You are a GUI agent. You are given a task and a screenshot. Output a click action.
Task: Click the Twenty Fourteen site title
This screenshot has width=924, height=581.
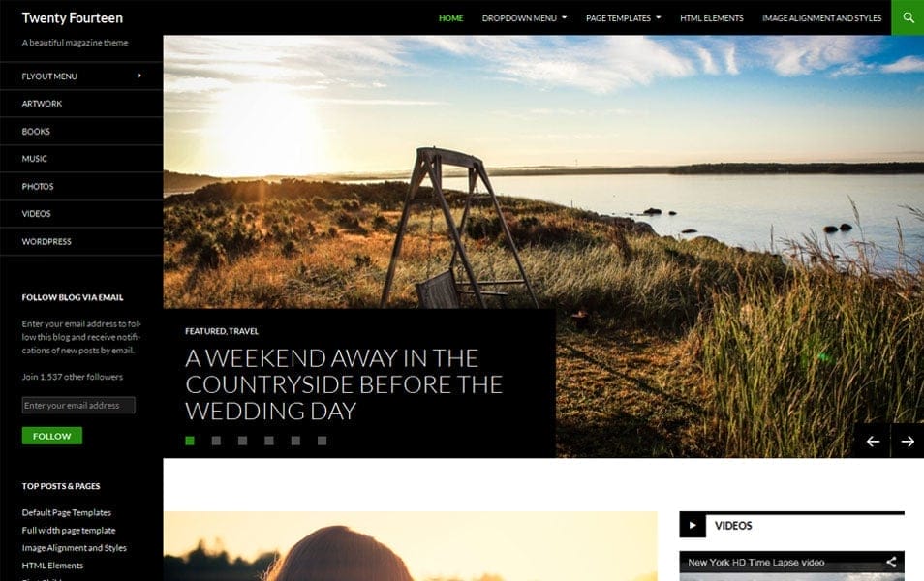pos(73,17)
